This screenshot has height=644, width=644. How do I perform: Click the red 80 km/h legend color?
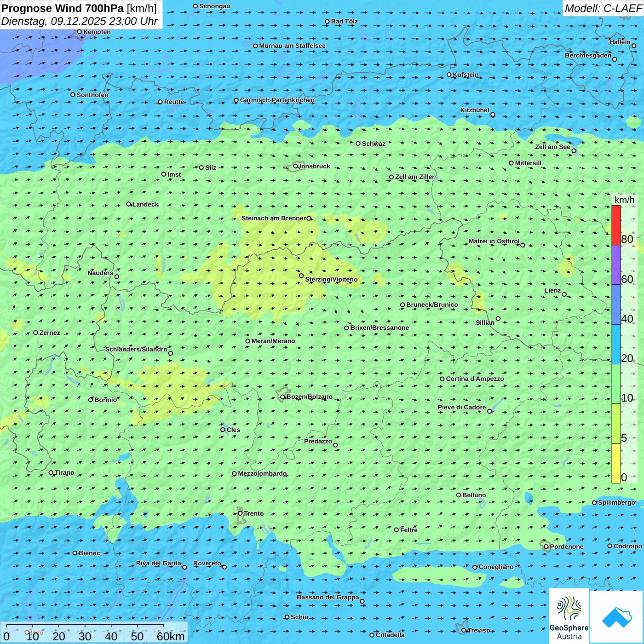point(616,225)
